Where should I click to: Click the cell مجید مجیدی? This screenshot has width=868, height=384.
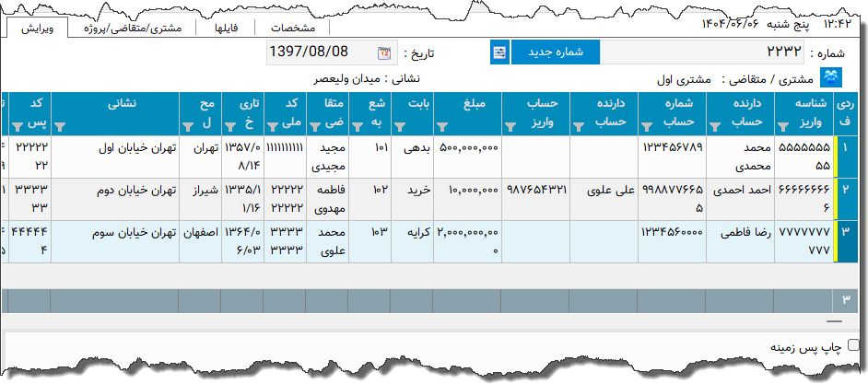point(328,157)
